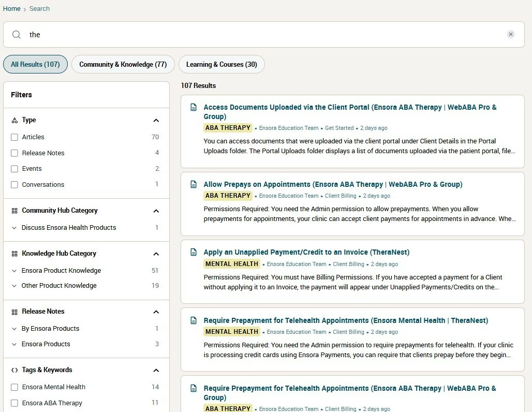Click the Release Notes section grid icon
Image resolution: width=532 pixels, height=412 pixels.
[14, 312]
